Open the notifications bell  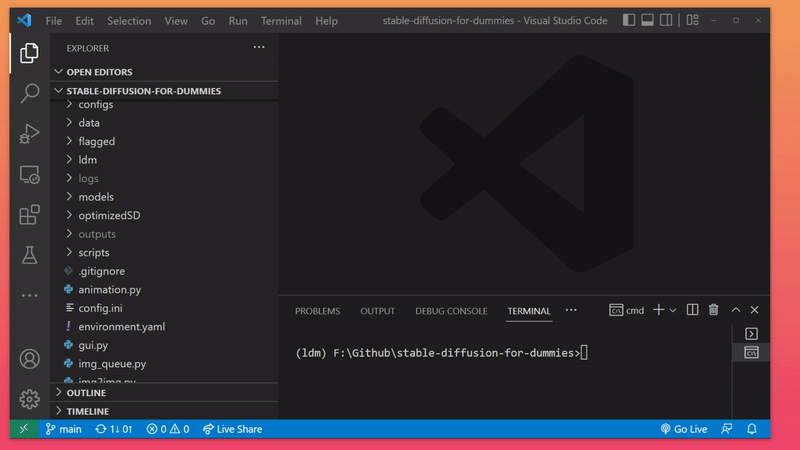tap(752, 429)
